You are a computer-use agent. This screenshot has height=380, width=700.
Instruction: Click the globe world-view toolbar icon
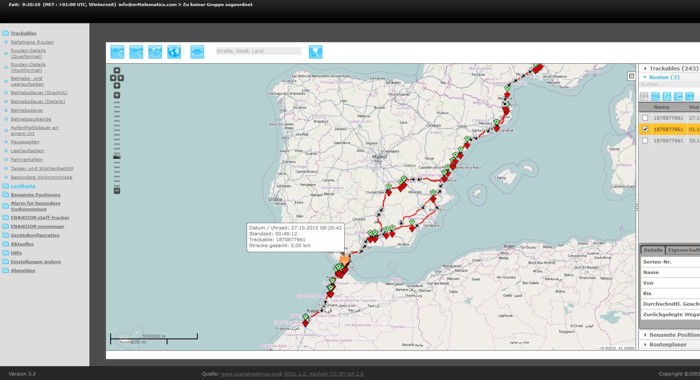point(174,52)
